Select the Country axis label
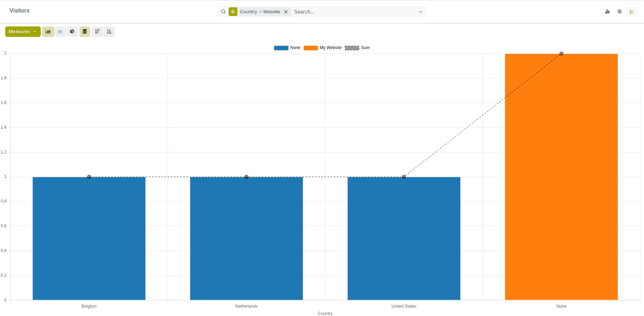Image resolution: width=644 pixels, height=316 pixels. (x=325, y=313)
